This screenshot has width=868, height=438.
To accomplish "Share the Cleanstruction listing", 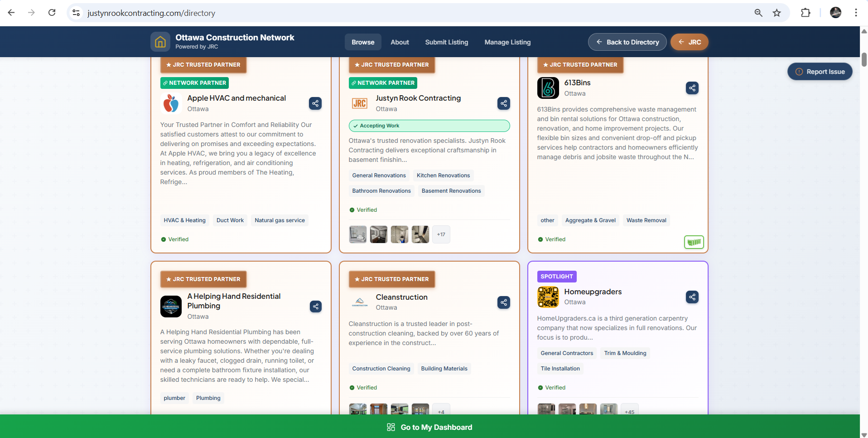I will [x=504, y=302].
